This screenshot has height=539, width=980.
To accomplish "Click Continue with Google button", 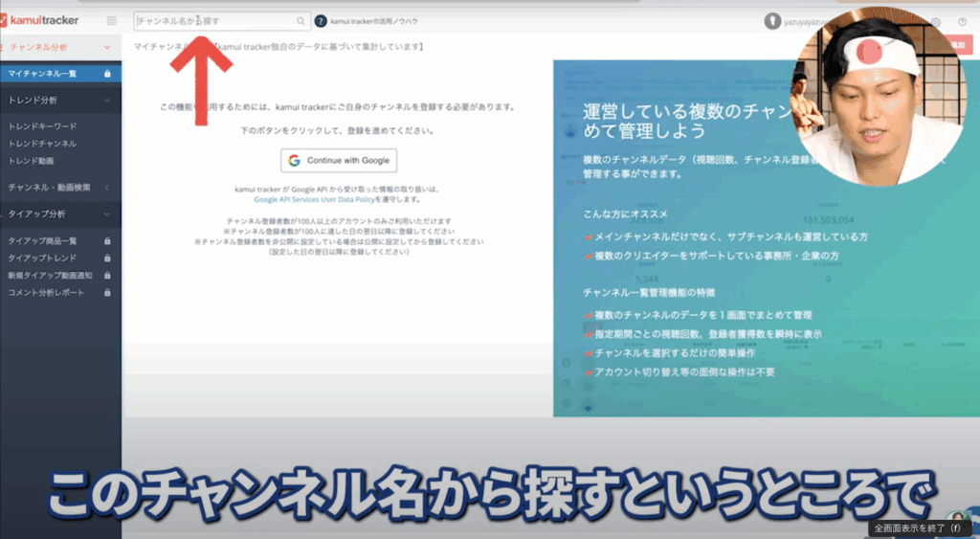I will [x=339, y=161].
